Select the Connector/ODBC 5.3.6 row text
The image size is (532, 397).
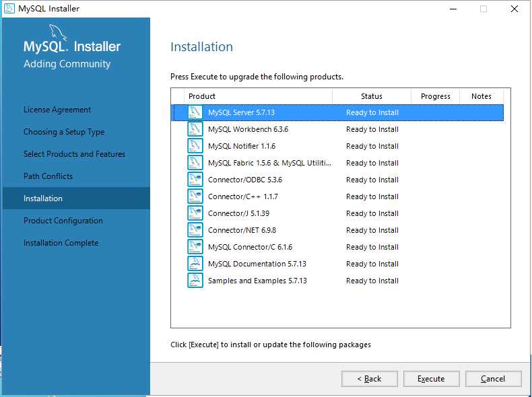pos(245,180)
